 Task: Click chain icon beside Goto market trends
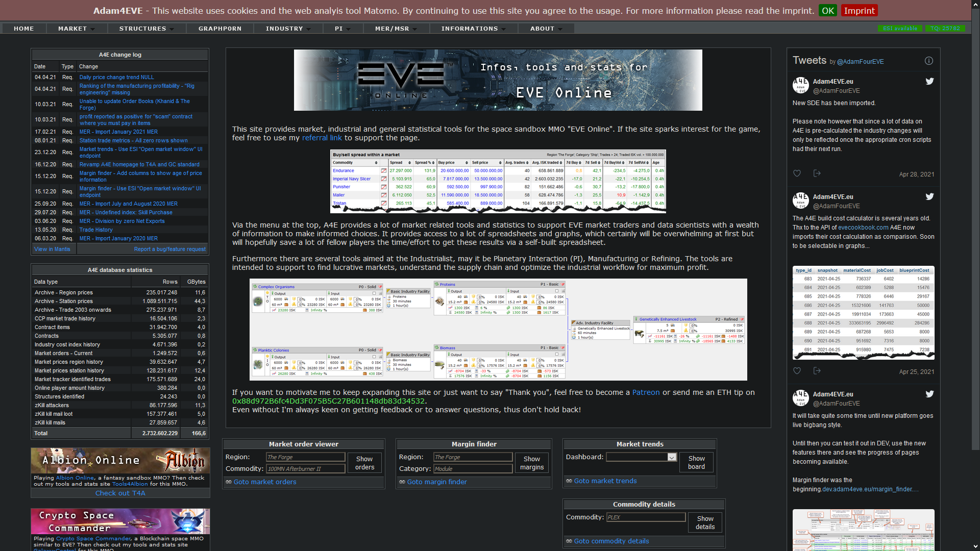click(x=569, y=481)
